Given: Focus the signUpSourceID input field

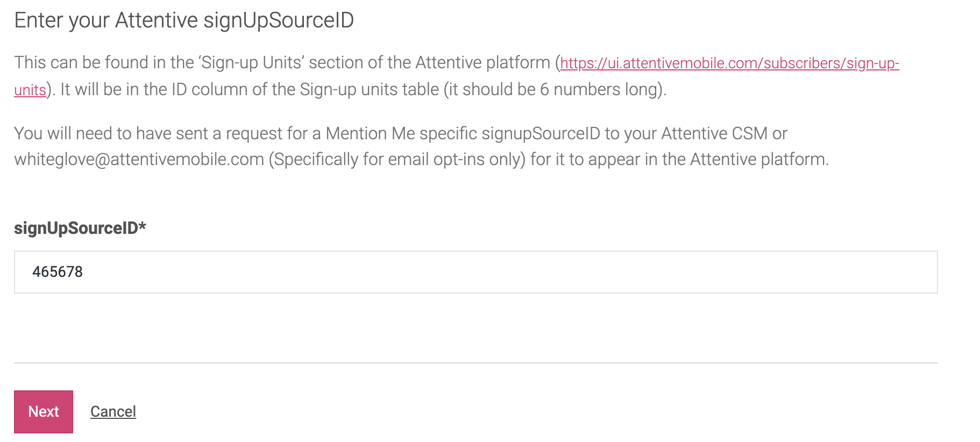Looking at the screenshot, I should pos(475,272).
